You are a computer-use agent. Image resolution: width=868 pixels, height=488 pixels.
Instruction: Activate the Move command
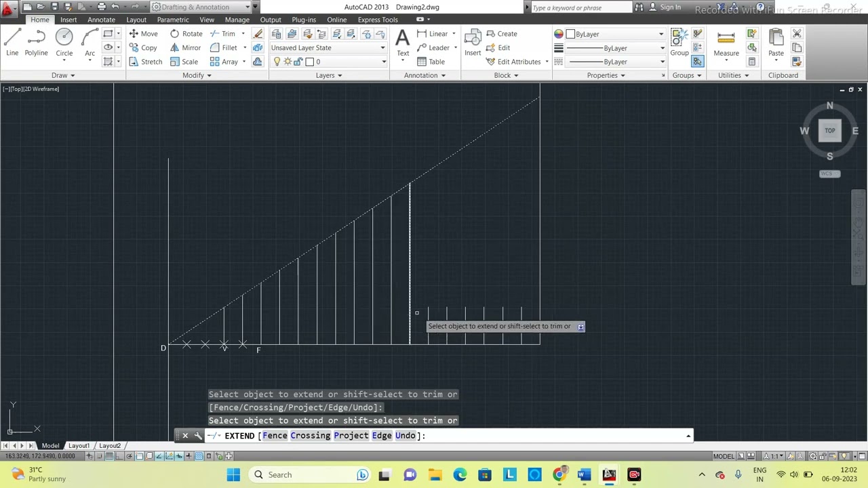point(144,34)
